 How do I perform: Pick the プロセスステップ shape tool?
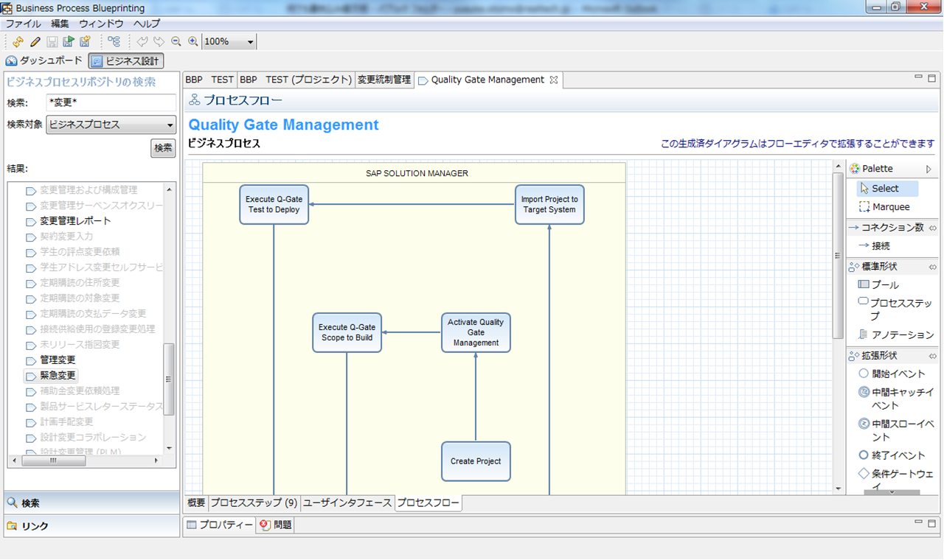coord(896,309)
